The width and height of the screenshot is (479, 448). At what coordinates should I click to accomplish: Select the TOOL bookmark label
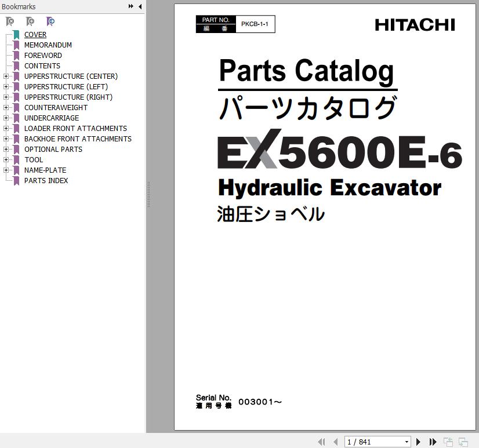click(34, 160)
